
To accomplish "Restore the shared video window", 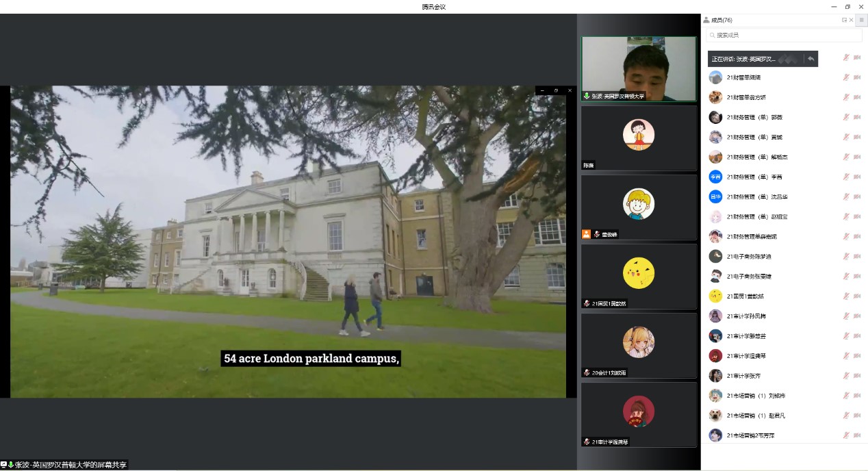I will tap(556, 90).
